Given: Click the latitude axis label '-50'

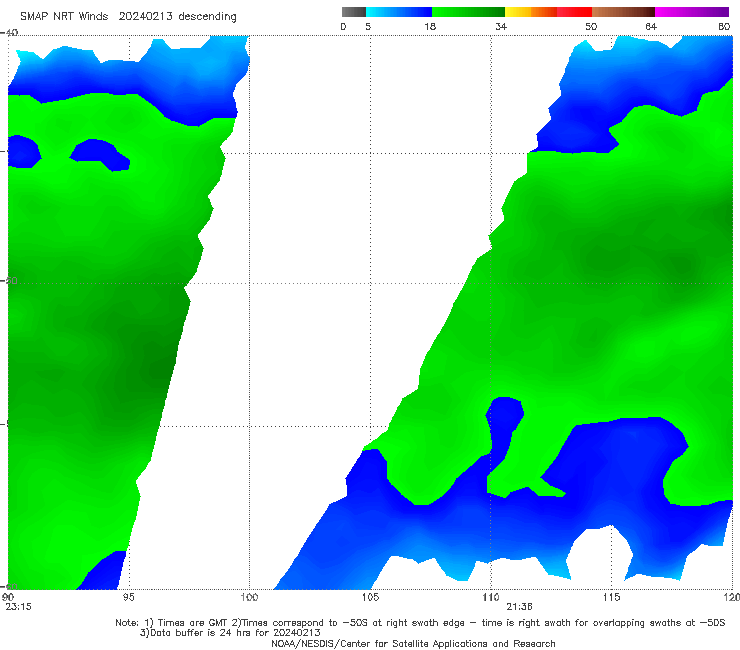Looking at the screenshot, I should tap(9, 281).
